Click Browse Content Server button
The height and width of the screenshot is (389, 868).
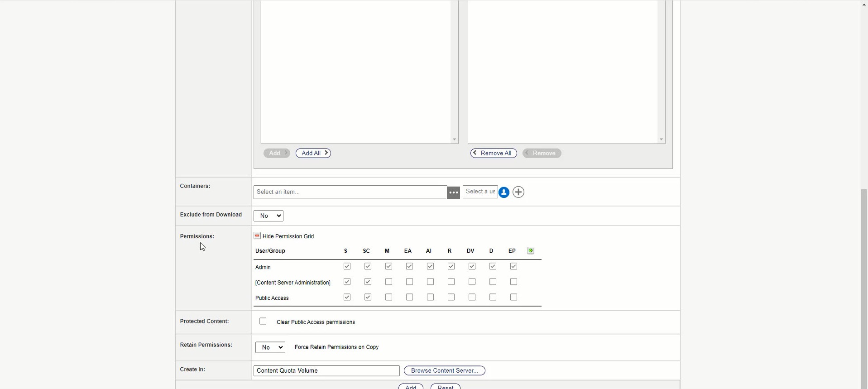(x=444, y=370)
